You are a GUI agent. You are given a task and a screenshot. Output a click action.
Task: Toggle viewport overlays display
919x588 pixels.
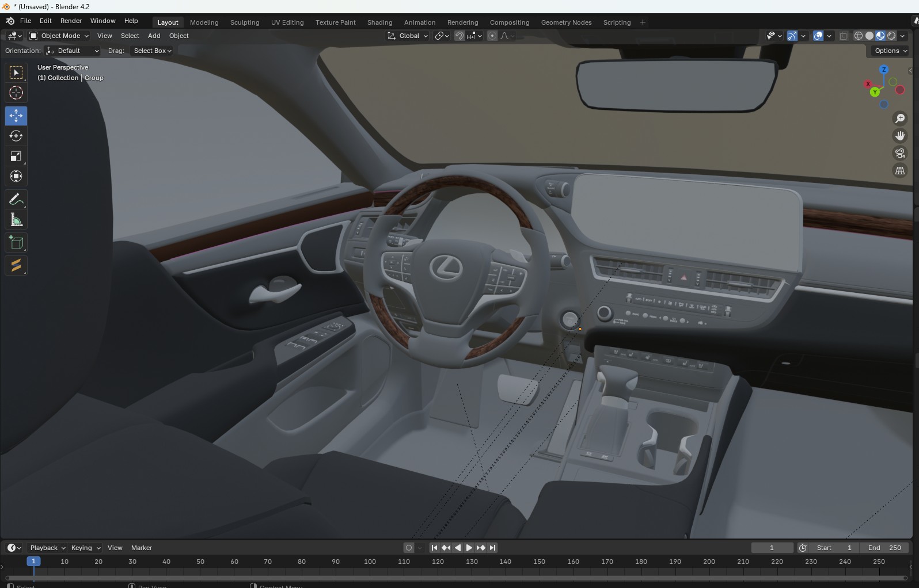(x=818, y=36)
